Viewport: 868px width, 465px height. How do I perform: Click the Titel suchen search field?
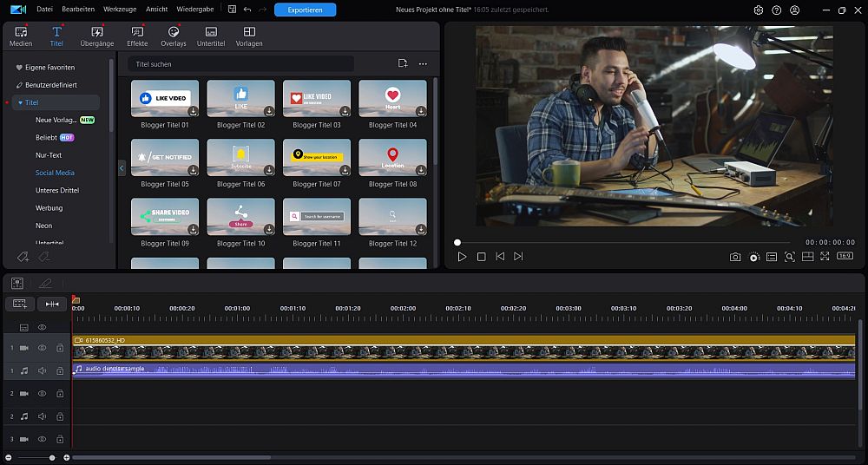[x=241, y=64]
